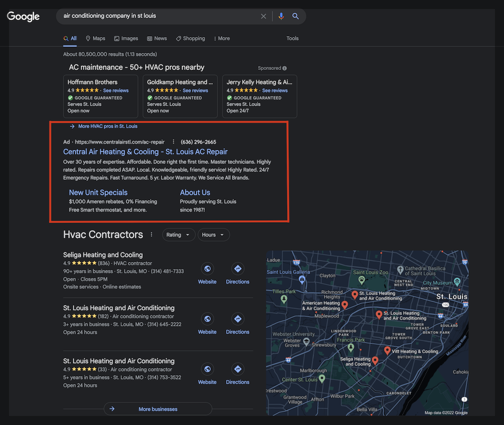This screenshot has width=504, height=425.
Task: Open Central Air Heating & Cooling ad headline
Action: [145, 152]
